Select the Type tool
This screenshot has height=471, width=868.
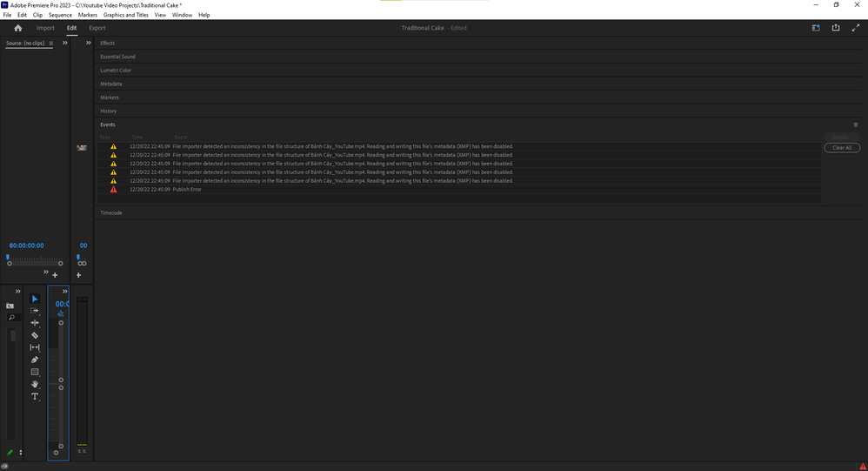[x=35, y=396]
